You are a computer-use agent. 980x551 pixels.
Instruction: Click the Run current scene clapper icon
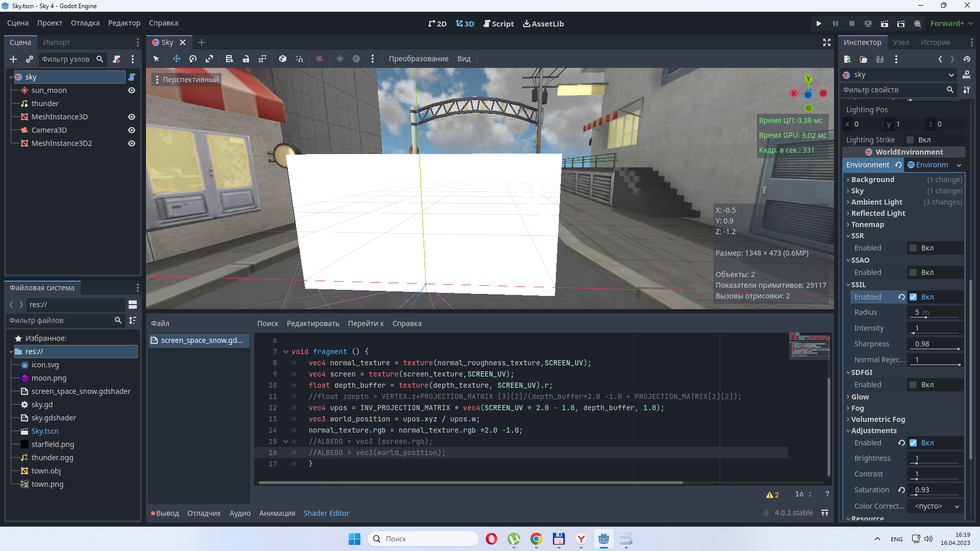tap(885, 23)
